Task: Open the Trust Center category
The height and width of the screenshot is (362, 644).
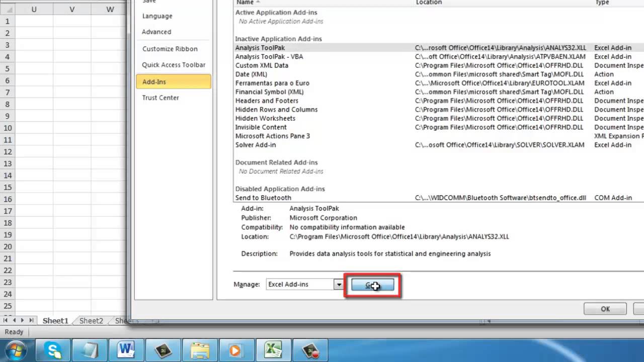Action: (160, 98)
